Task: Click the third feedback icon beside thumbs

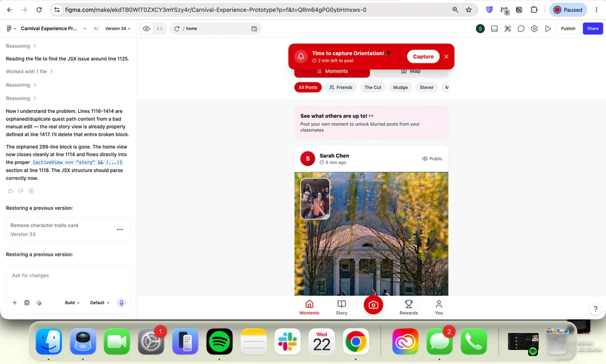Action: 31,191
